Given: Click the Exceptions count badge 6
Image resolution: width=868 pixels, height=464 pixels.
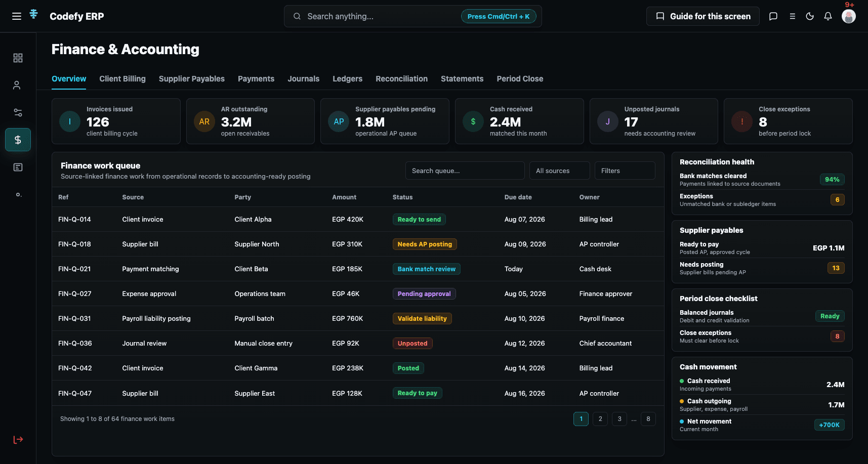Looking at the screenshot, I should click(x=837, y=200).
